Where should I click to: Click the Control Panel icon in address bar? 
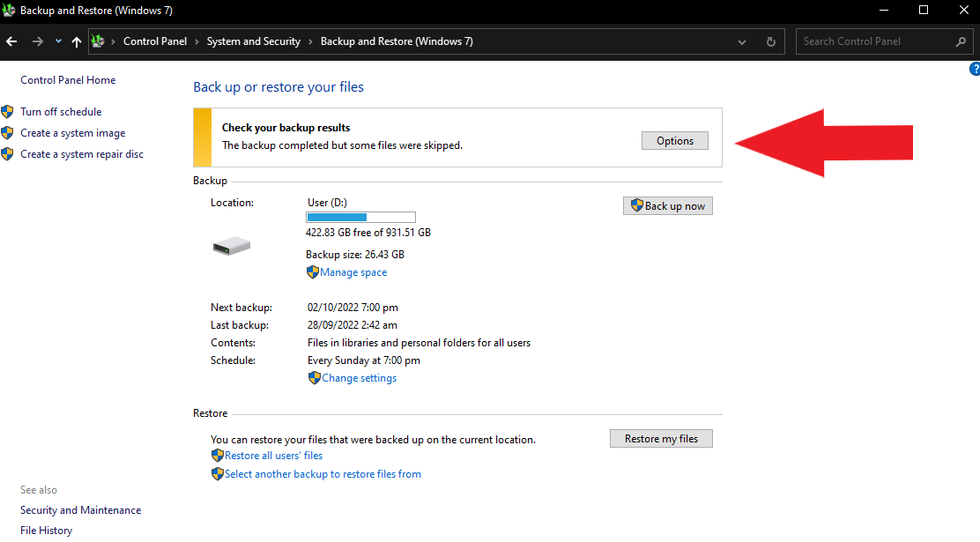pyautogui.click(x=98, y=41)
